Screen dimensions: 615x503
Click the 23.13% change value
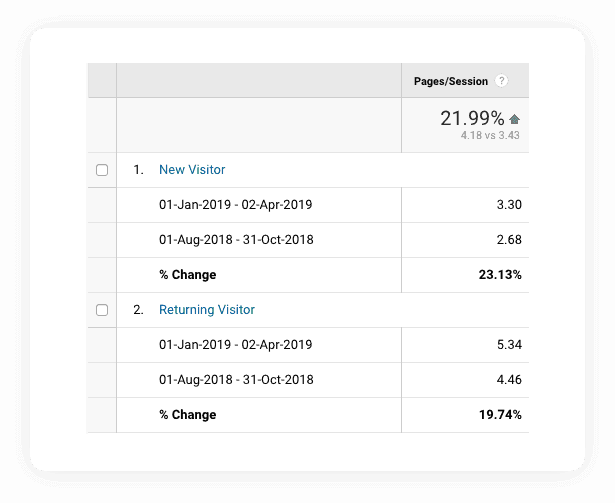point(500,275)
